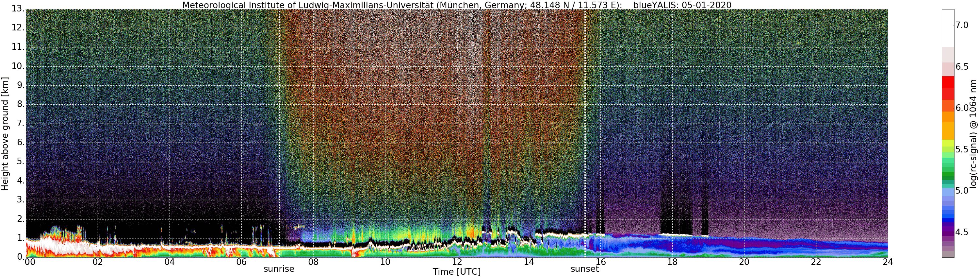The height and width of the screenshot is (278, 980).
Task: Click the time axis tick label 12
Action: pos(457,262)
